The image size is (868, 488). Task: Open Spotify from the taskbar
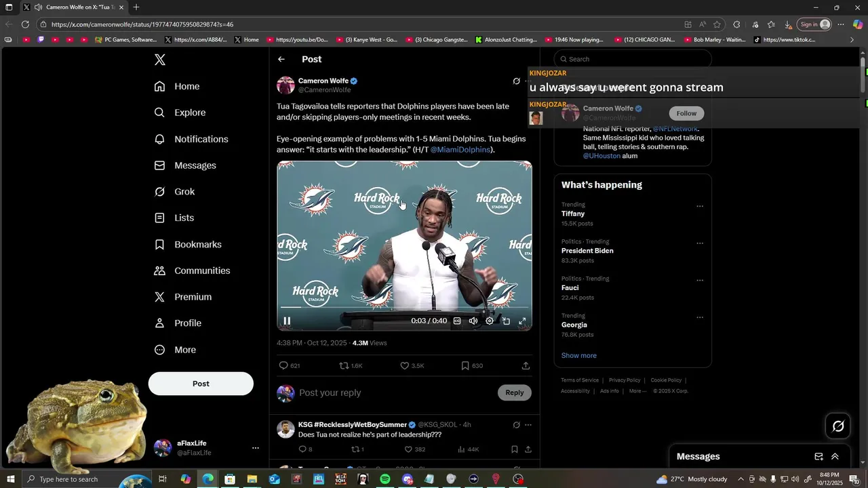385,479
